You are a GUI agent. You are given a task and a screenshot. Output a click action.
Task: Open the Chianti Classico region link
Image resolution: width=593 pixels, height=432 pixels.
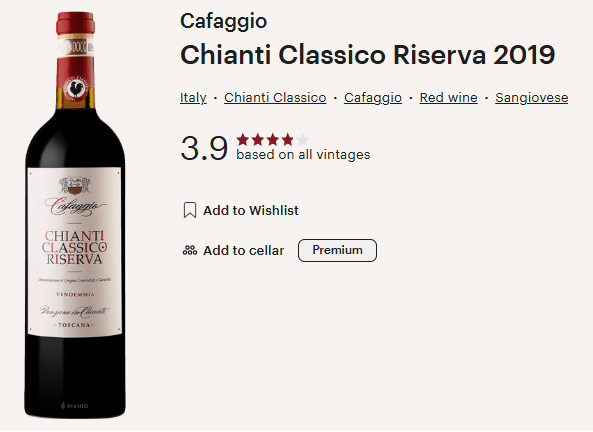click(275, 98)
